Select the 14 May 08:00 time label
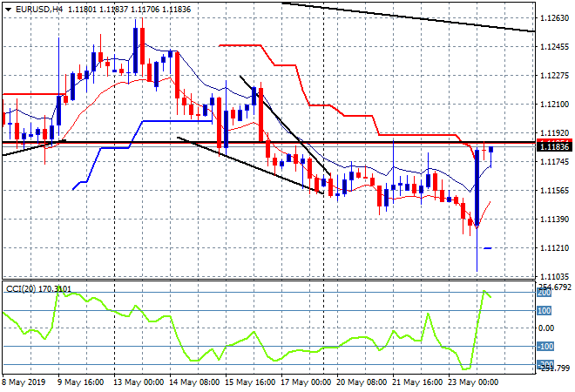 pos(194,382)
